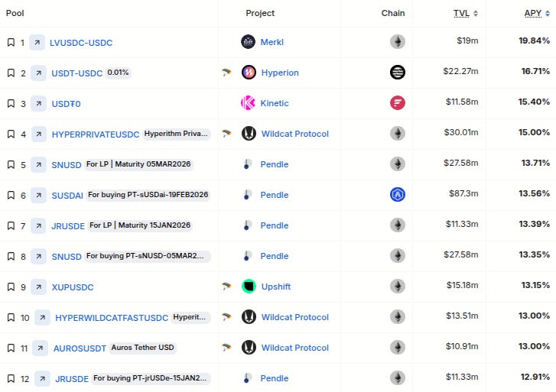Image resolution: width=556 pixels, height=392 pixels.
Task: Click 'Auros Tether USD' tag
Action: point(142,348)
